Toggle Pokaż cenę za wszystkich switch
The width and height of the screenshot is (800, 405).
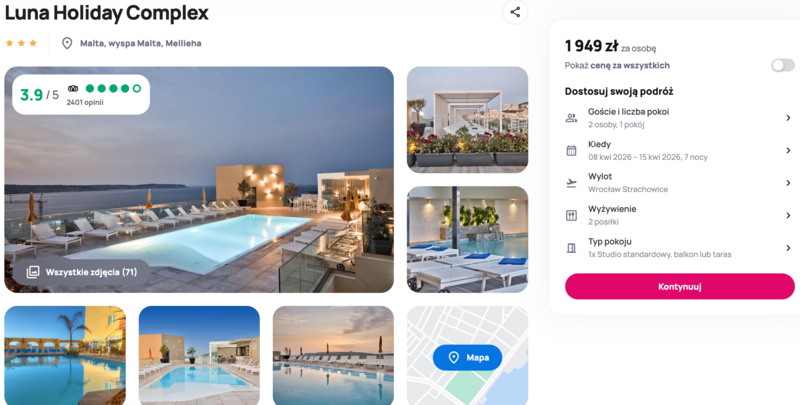(783, 65)
